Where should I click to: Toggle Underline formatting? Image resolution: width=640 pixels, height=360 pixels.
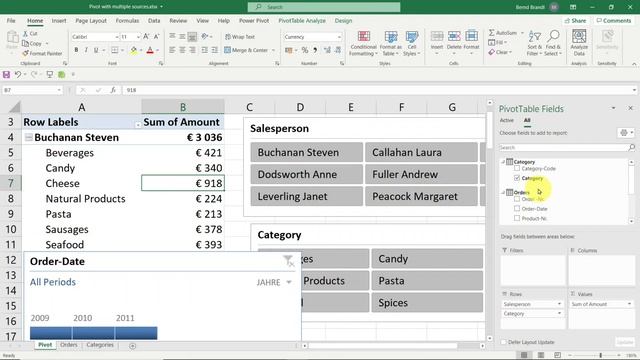(x=96, y=50)
